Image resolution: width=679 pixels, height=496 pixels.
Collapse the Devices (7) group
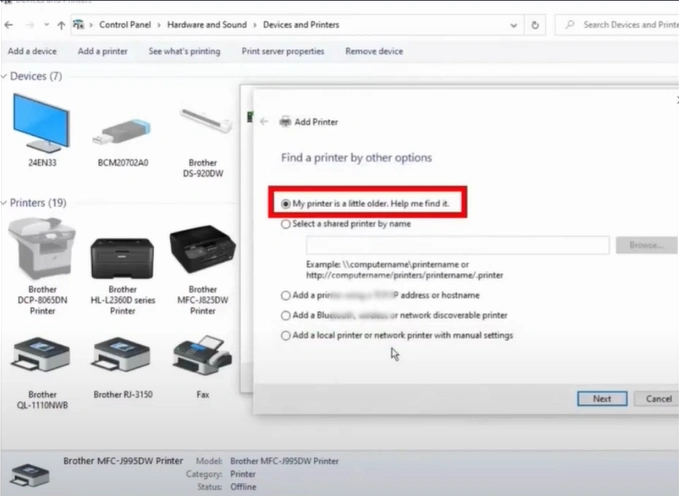pyautogui.click(x=5, y=76)
